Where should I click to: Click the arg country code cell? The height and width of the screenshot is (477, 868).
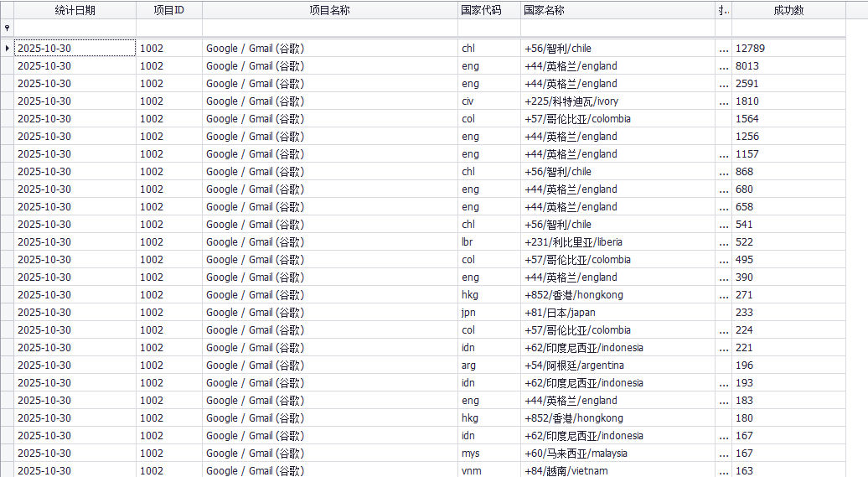tap(489, 366)
